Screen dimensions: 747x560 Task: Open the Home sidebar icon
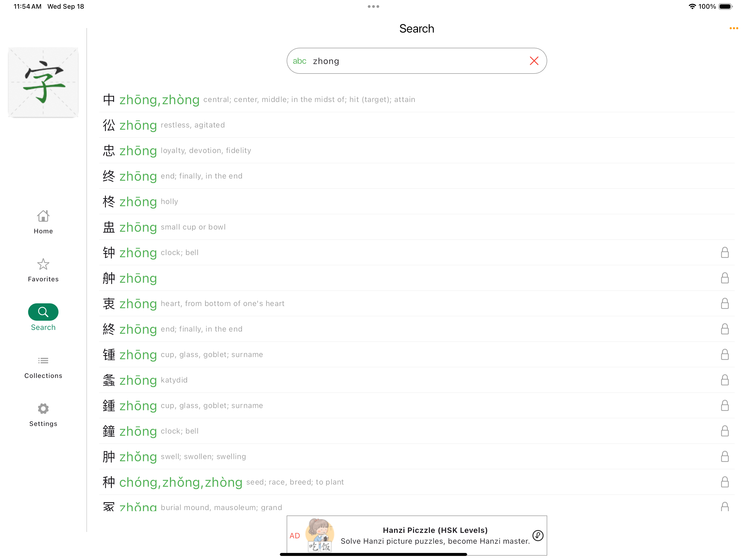click(x=43, y=216)
